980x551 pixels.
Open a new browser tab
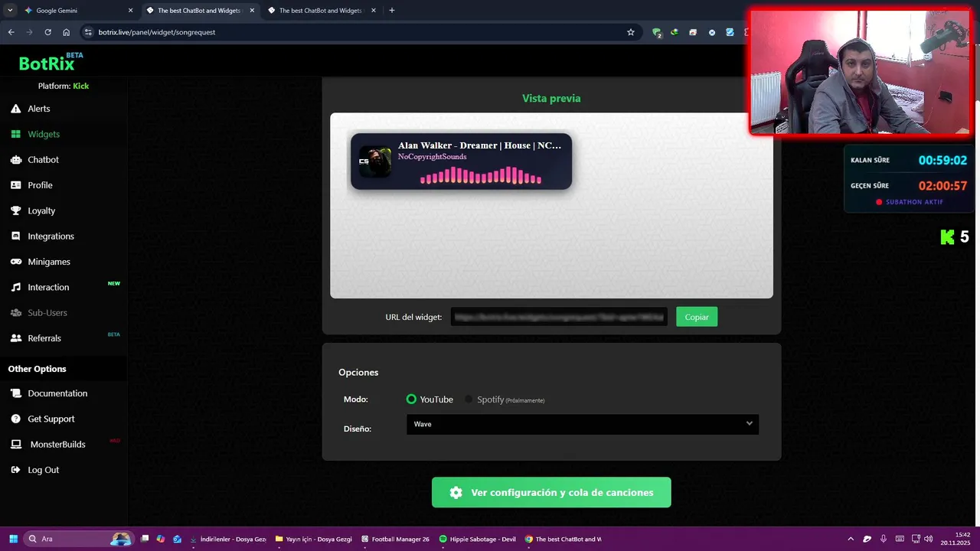(x=392, y=11)
